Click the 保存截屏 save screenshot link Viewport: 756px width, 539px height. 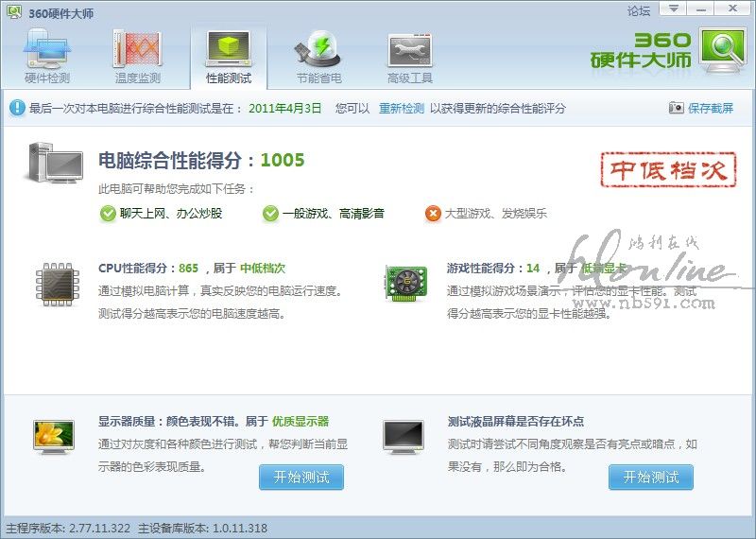point(711,108)
